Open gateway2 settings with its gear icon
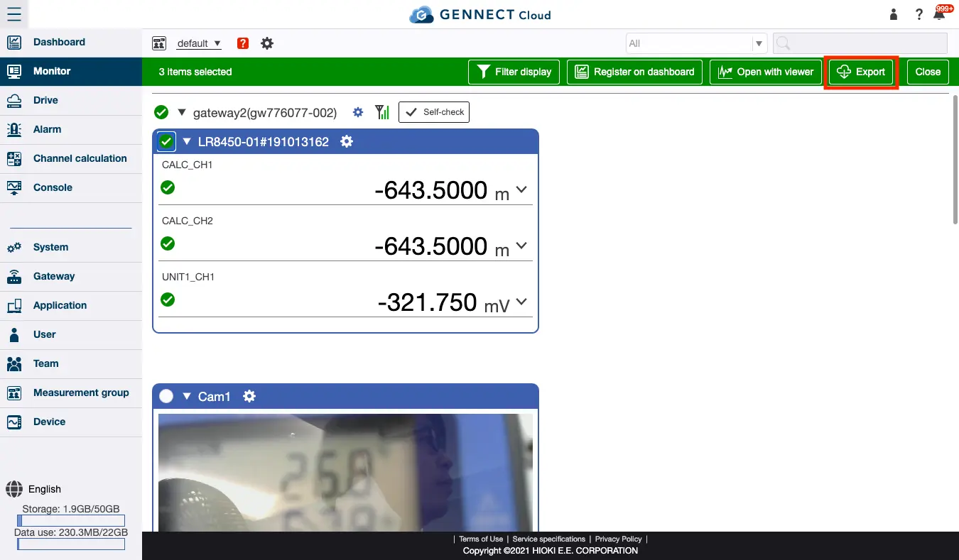The height and width of the screenshot is (560, 959). tap(357, 111)
